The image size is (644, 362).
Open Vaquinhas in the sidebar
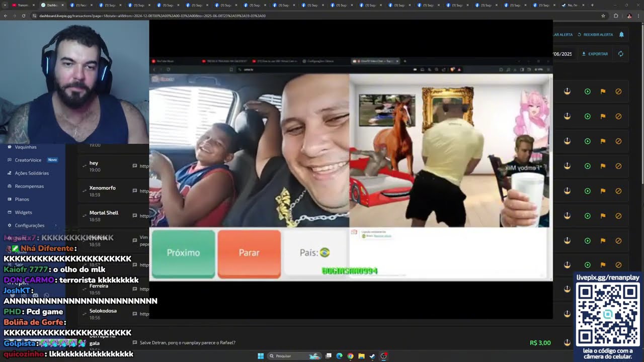point(26,147)
